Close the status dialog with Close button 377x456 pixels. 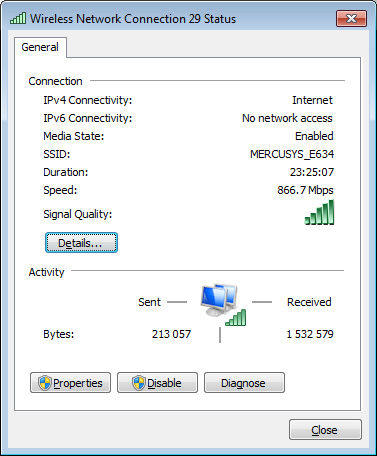pos(325,430)
